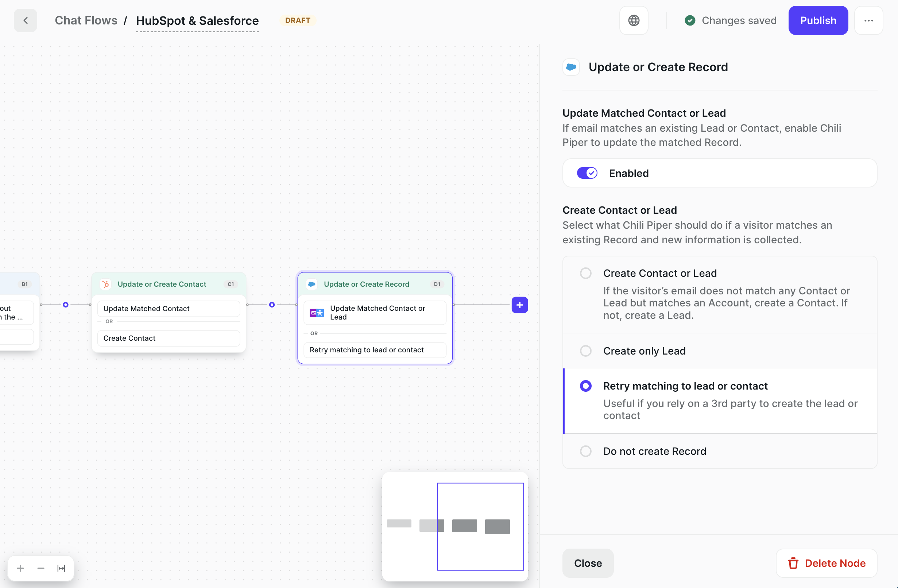Open the globe language icon
Image resolution: width=898 pixels, height=588 pixels.
tap(634, 20)
